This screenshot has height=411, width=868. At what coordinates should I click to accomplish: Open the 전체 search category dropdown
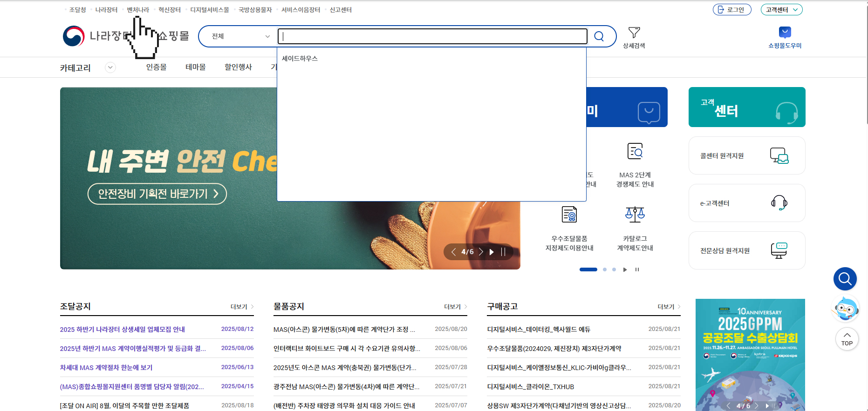tap(240, 36)
